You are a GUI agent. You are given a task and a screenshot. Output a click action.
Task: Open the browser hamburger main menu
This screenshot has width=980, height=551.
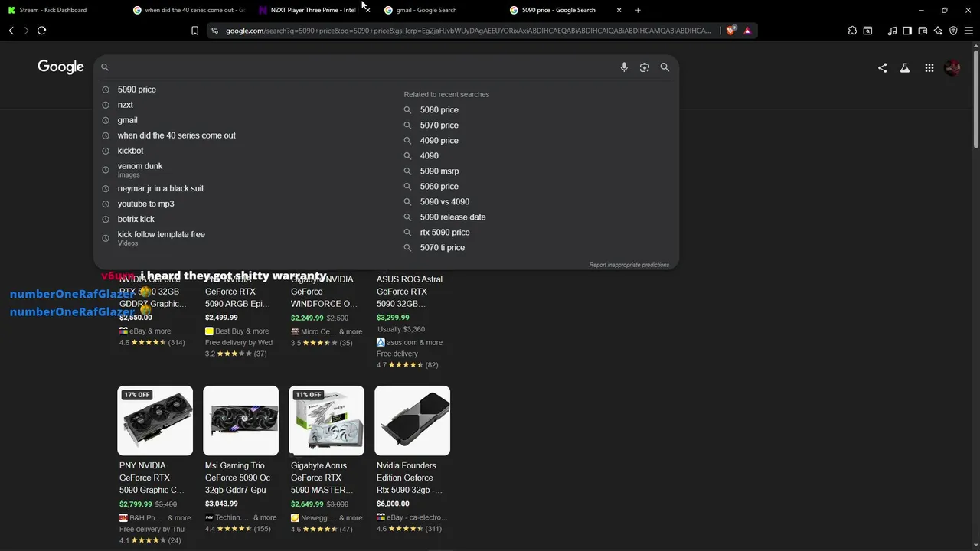969,31
